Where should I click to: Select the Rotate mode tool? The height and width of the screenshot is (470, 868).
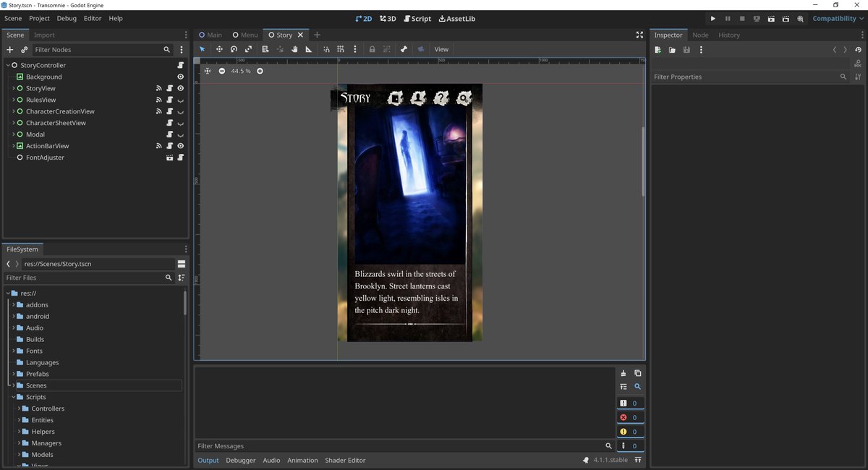[234, 49]
